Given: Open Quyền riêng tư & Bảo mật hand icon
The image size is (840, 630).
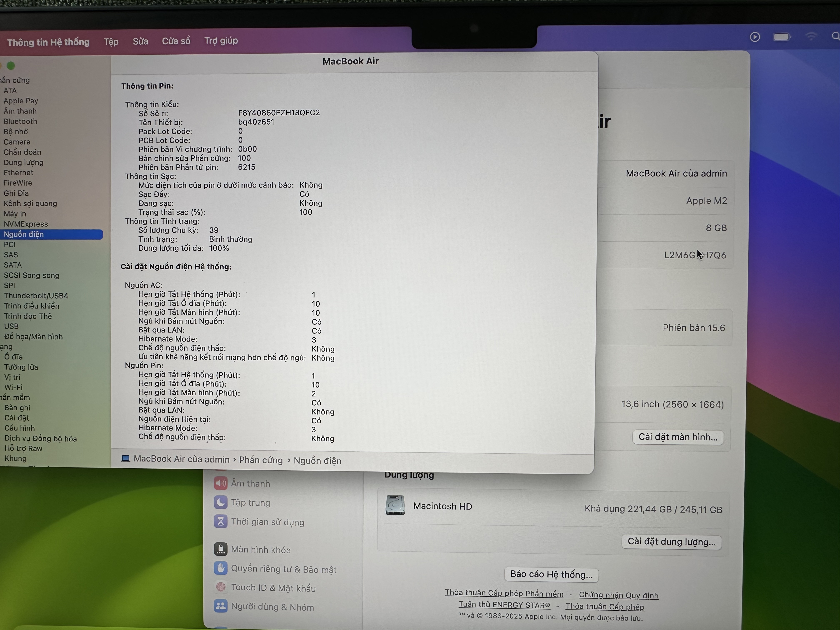Looking at the screenshot, I should tap(221, 568).
